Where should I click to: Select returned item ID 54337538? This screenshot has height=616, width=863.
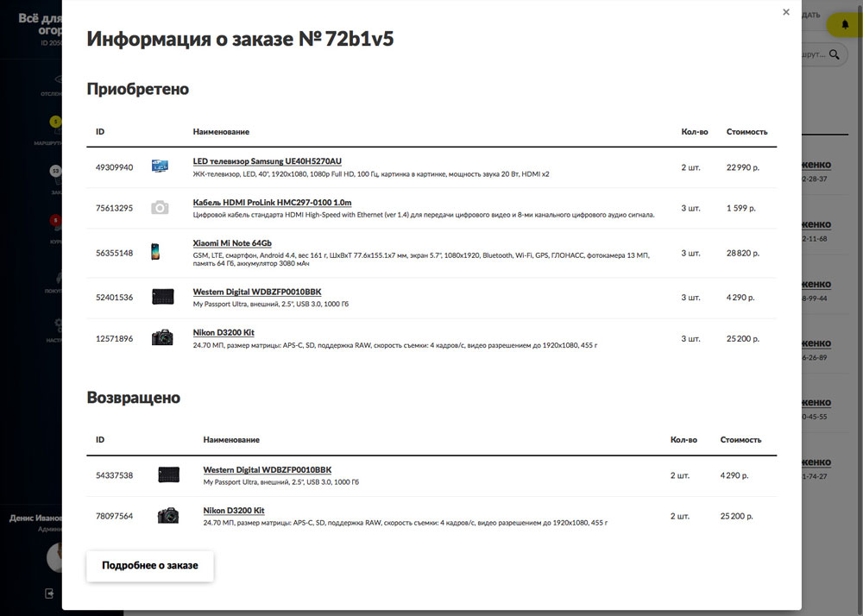(x=114, y=475)
